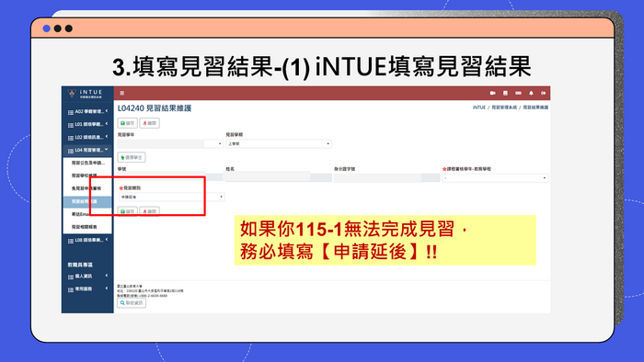The height and width of the screenshot is (362, 644).
Task: Open the 見習類別 dropdown showing 申請延後
Action: click(171, 198)
